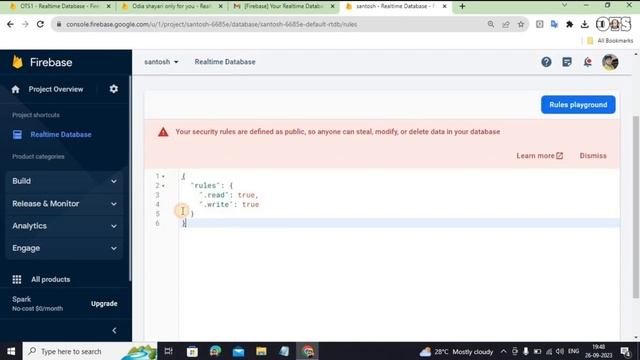Image resolution: width=640 pixels, height=360 pixels.
Task: Open project settings gear icon
Action: 114,89
